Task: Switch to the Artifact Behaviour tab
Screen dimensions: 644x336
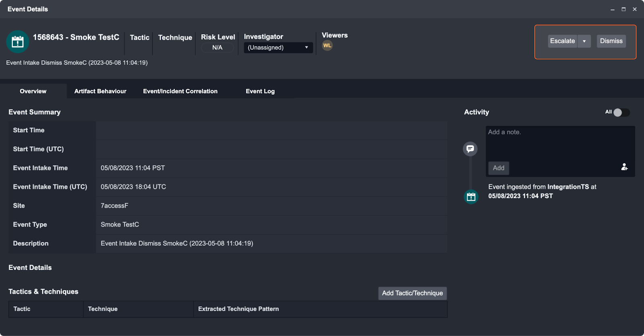Action: coord(100,91)
